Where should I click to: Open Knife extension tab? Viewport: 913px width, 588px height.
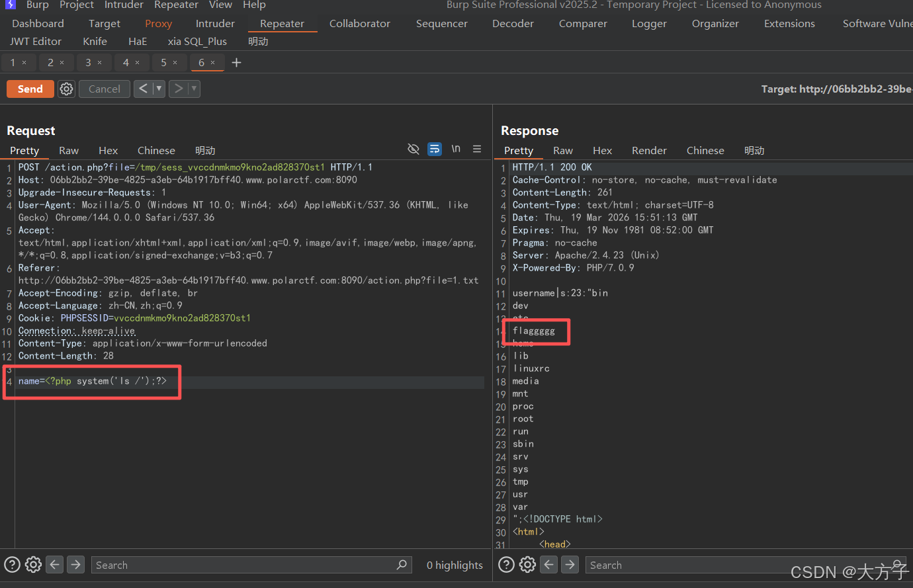pos(95,41)
